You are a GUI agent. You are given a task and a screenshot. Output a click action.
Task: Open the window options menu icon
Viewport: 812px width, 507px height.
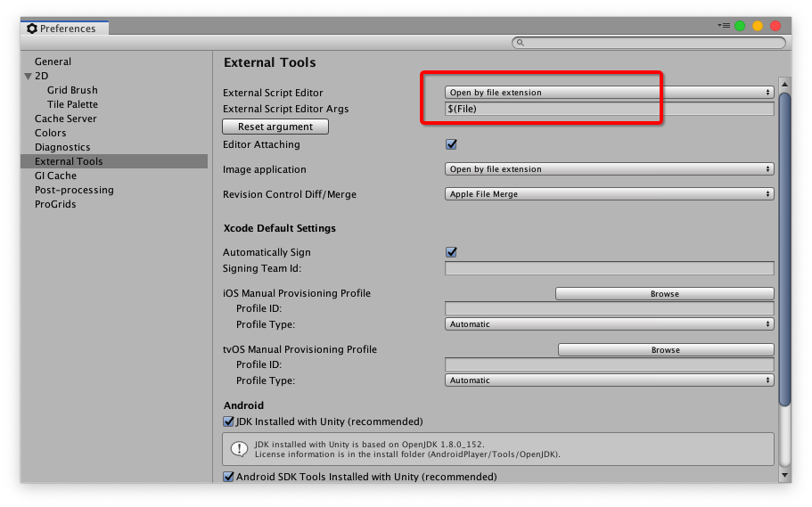[724, 26]
